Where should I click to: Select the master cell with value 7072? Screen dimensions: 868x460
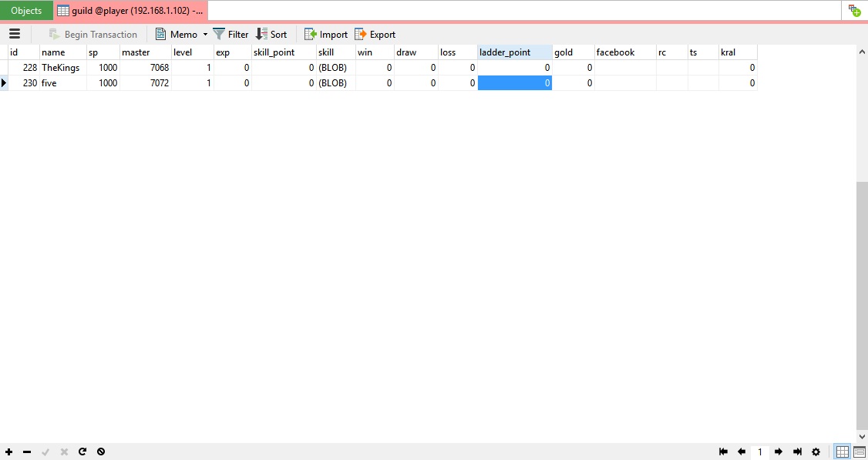tap(146, 83)
